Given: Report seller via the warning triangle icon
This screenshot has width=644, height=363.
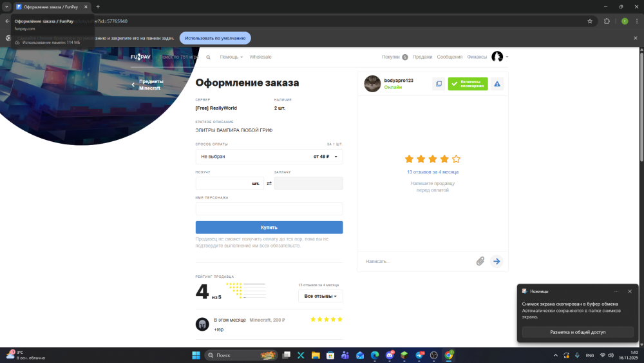Looking at the screenshot, I should point(497,84).
